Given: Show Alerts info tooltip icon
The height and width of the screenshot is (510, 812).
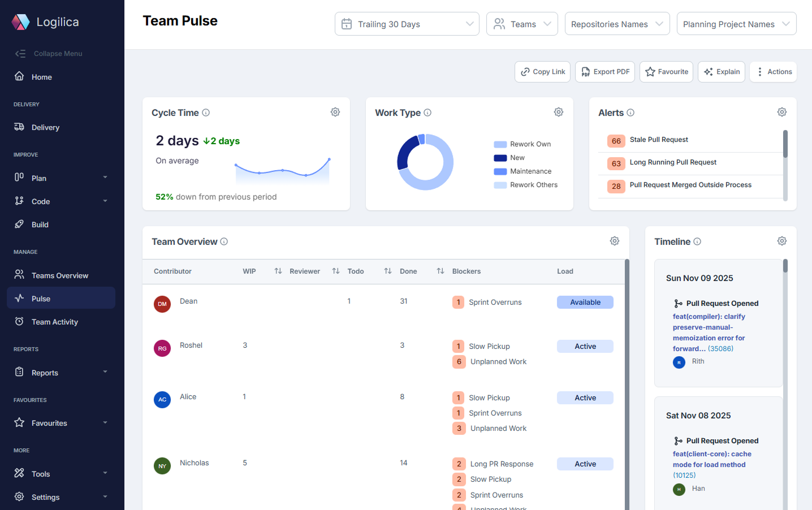Looking at the screenshot, I should click(x=630, y=113).
